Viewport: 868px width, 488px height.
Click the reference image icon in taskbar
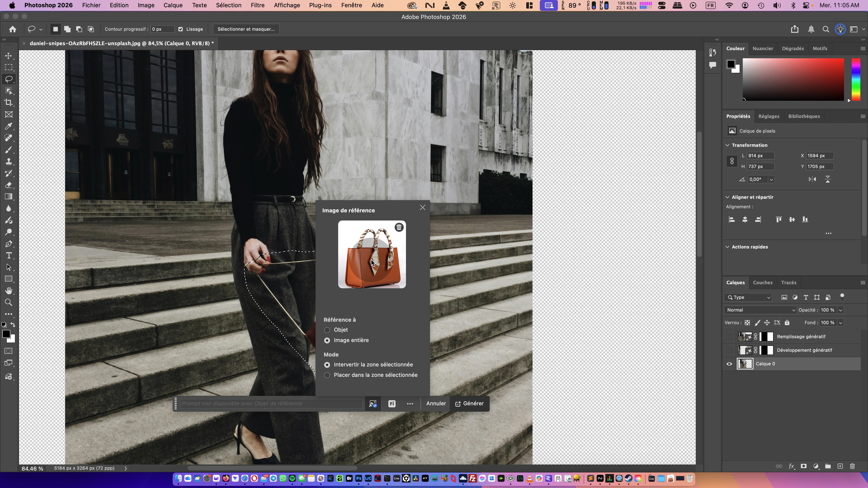[373, 404]
